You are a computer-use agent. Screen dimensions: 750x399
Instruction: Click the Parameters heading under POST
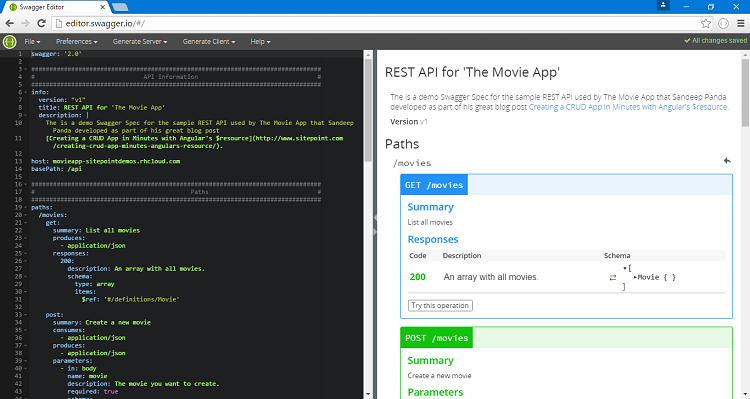(435, 392)
